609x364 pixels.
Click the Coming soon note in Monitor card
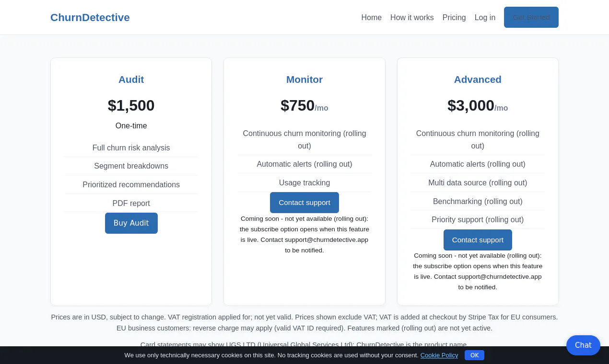click(304, 235)
